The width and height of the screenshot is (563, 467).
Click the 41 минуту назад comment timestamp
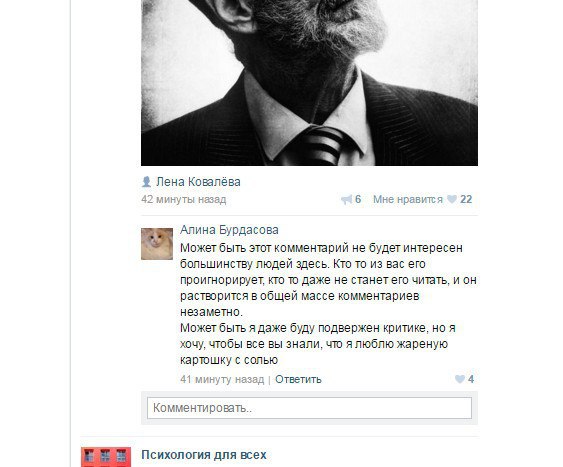tap(222, 379)
